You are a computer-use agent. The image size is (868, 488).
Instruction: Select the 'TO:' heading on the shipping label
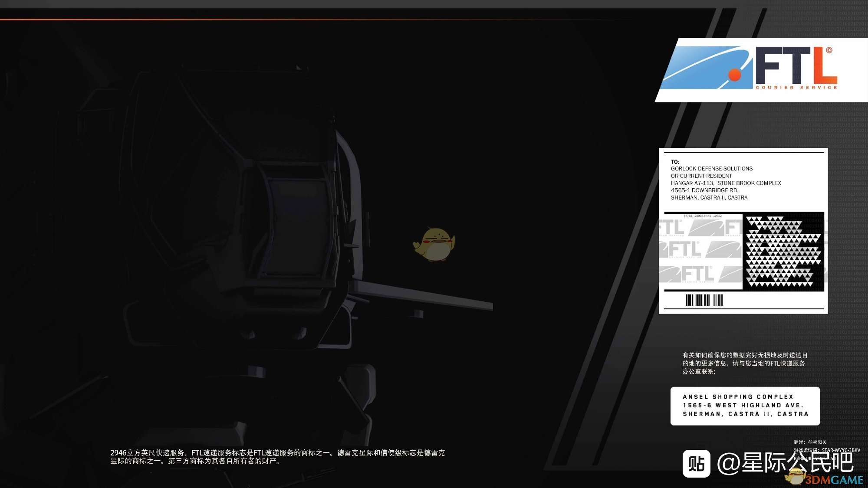point(675,162)
